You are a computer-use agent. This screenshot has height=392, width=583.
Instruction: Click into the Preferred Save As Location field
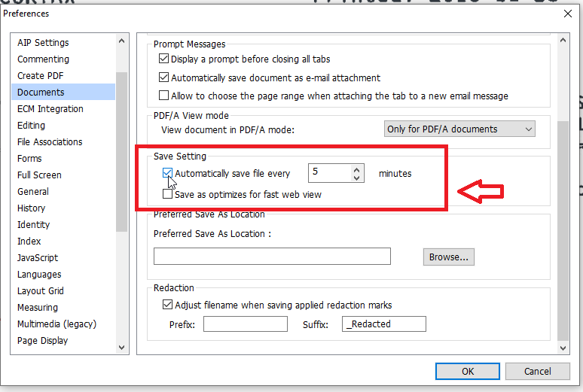(272, 257)
